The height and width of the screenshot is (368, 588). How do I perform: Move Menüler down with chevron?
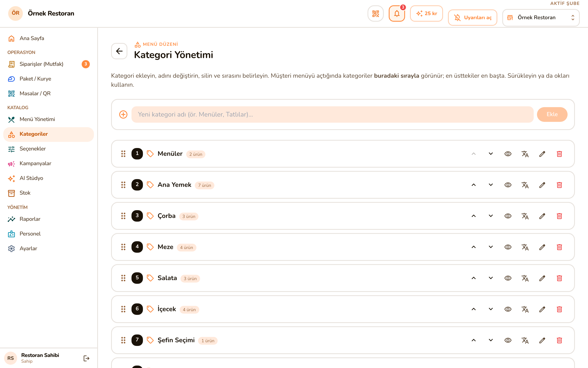pos(491,154)
